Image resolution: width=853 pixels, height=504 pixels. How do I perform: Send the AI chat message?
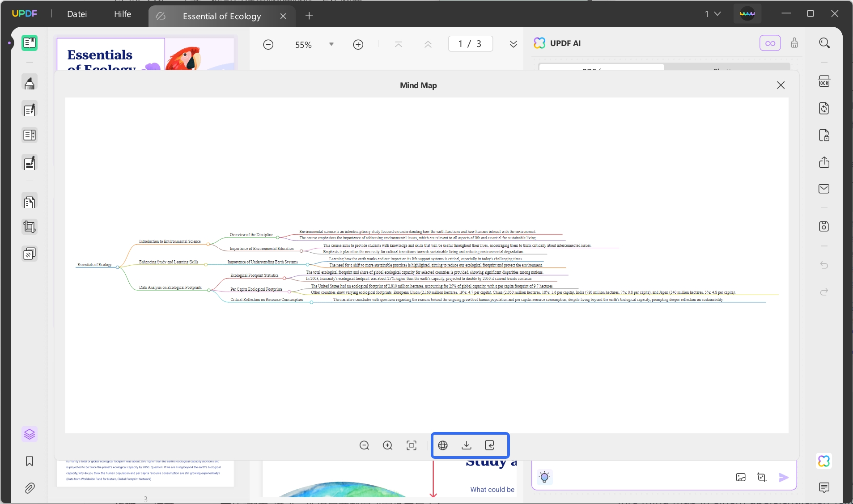(784, 477)
